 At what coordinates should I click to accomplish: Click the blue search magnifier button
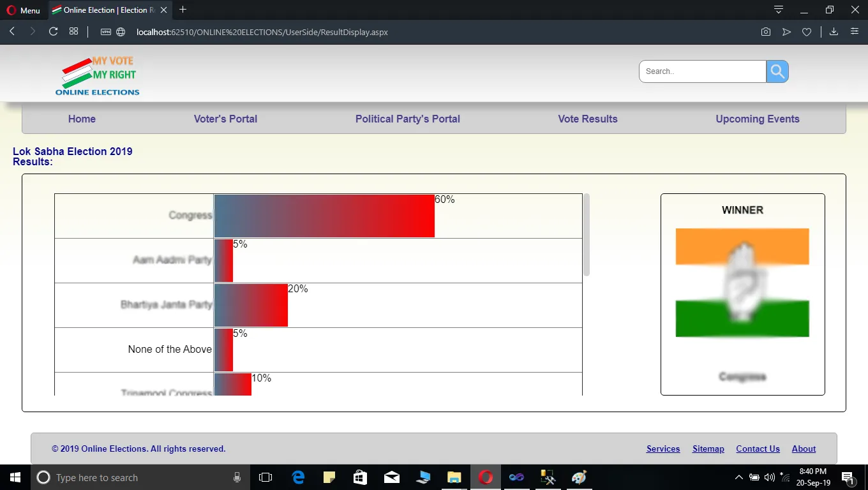coord(777,71)
